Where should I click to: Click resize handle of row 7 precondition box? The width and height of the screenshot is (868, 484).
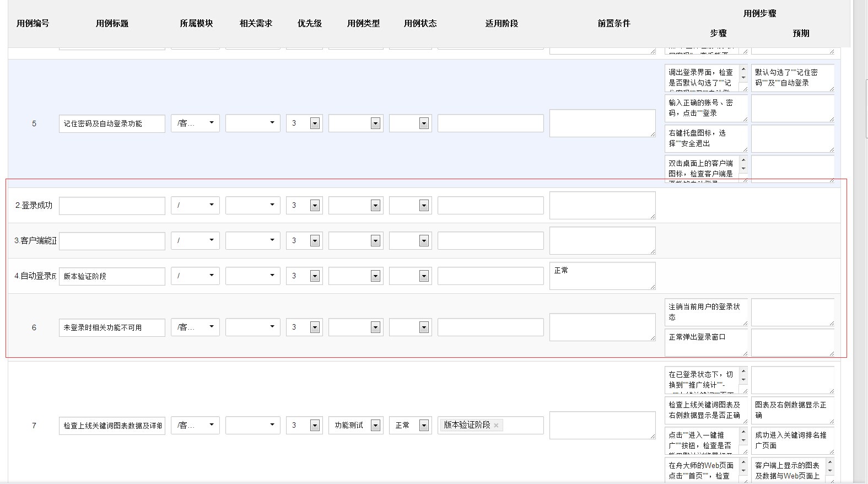click(653, 436)
